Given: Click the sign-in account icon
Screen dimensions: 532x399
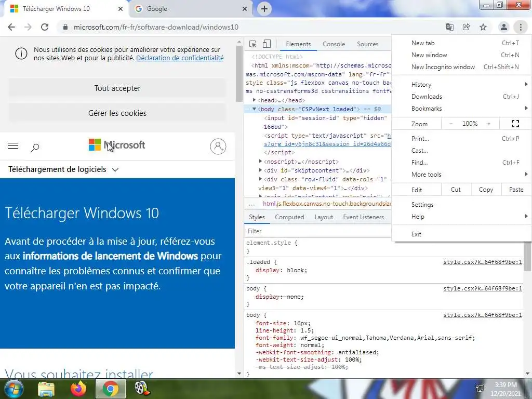Looking at the screenshot, I should pos(218,147).
